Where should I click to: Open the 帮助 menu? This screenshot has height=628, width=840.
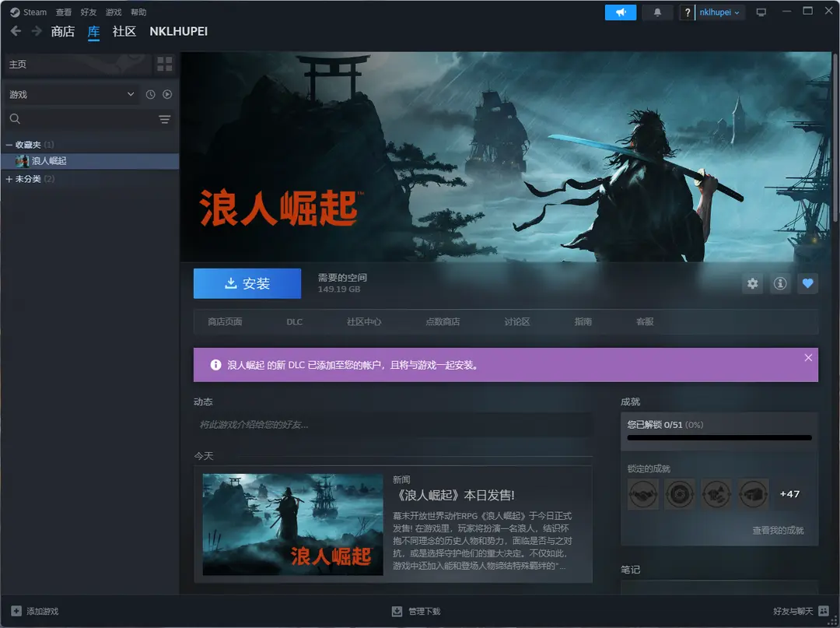click(x=138, y=12)
